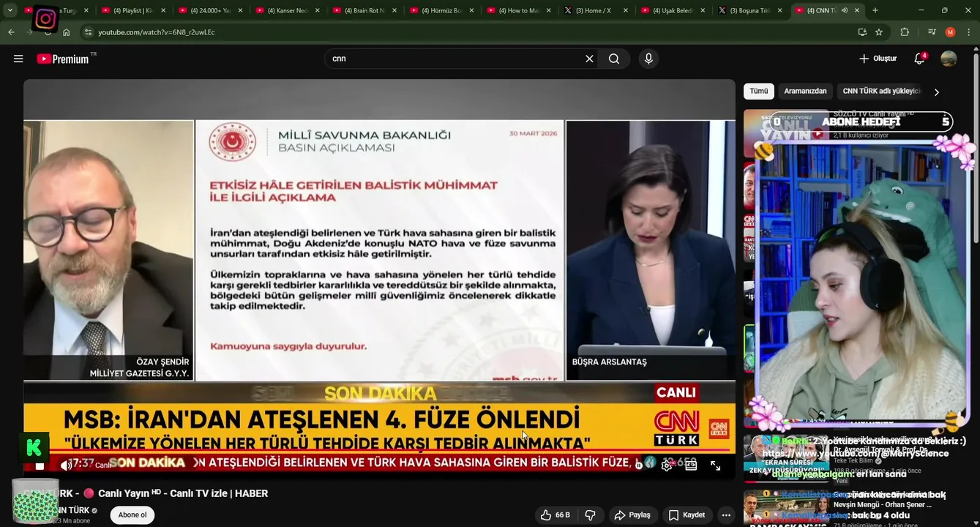This screenshot has height=527, width=980.
Task: Toggle autoplay switch in the player
Action: click(x=640, y=466)
